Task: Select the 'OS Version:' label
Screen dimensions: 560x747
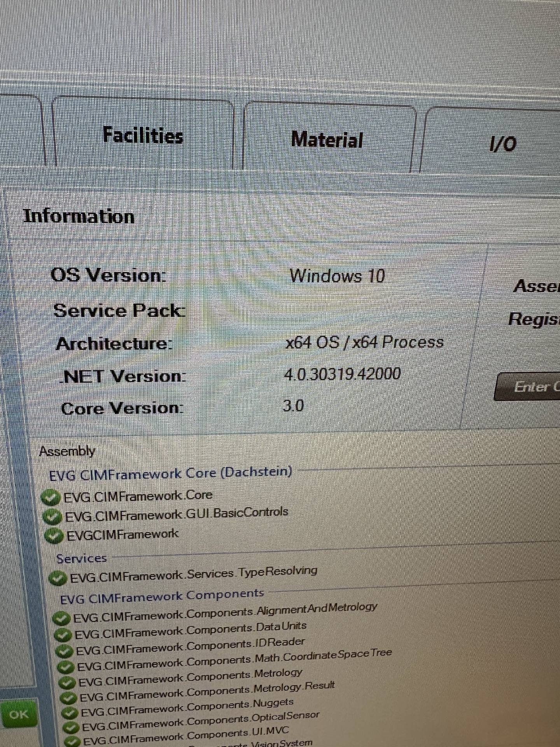Action: coord(108,275)
